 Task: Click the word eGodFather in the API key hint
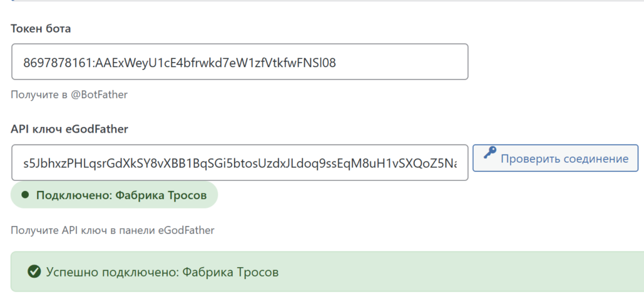tap(190, 230)
